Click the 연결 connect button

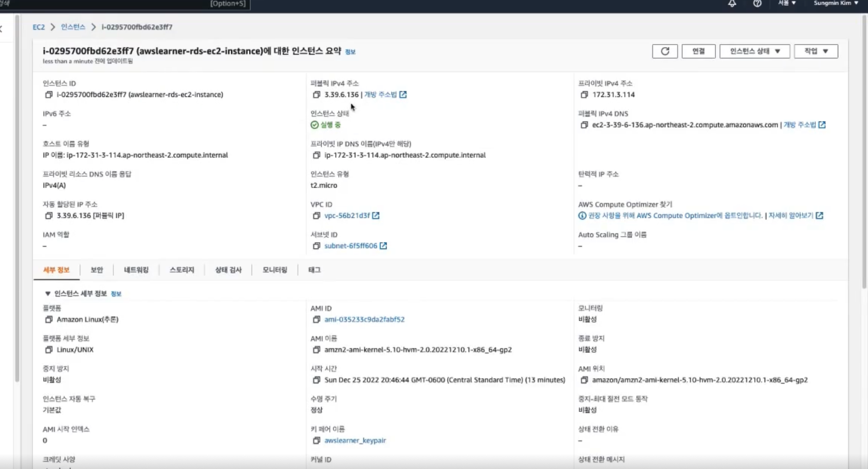point(698,51)
